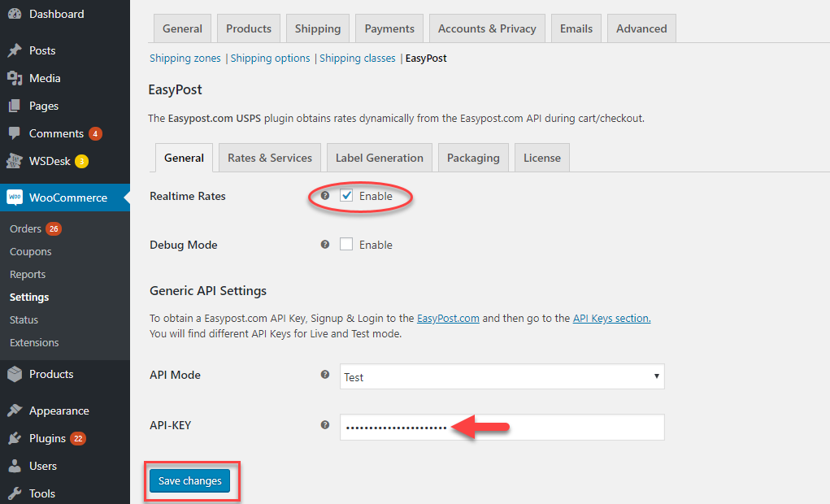Open the Shipping classes link
This screenshot has height=504, width=830.
pos(358,59)
